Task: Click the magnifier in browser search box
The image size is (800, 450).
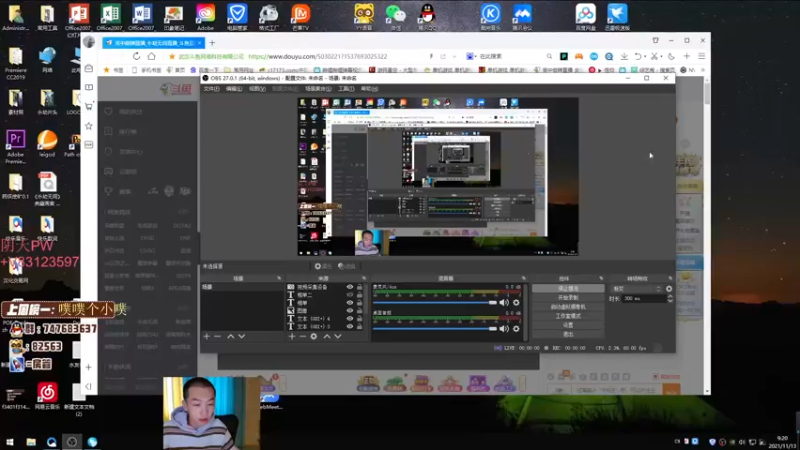Action: 549,56
